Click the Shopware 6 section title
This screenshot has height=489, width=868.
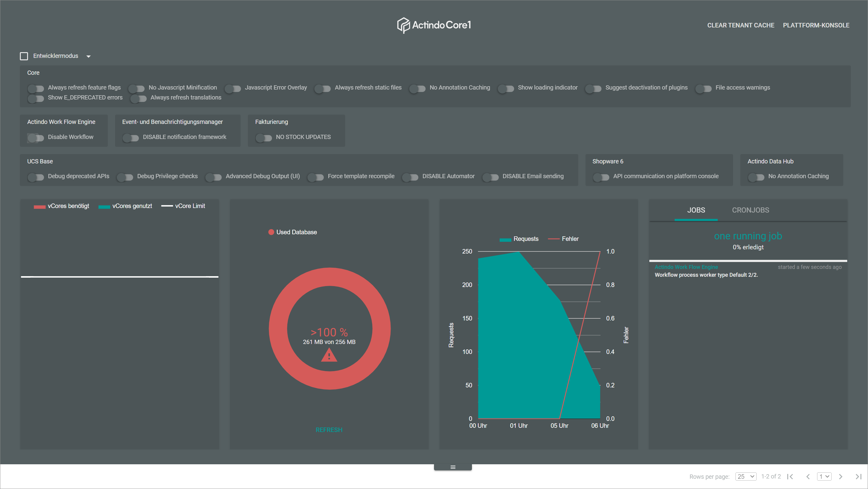click(x=607, y=162)
